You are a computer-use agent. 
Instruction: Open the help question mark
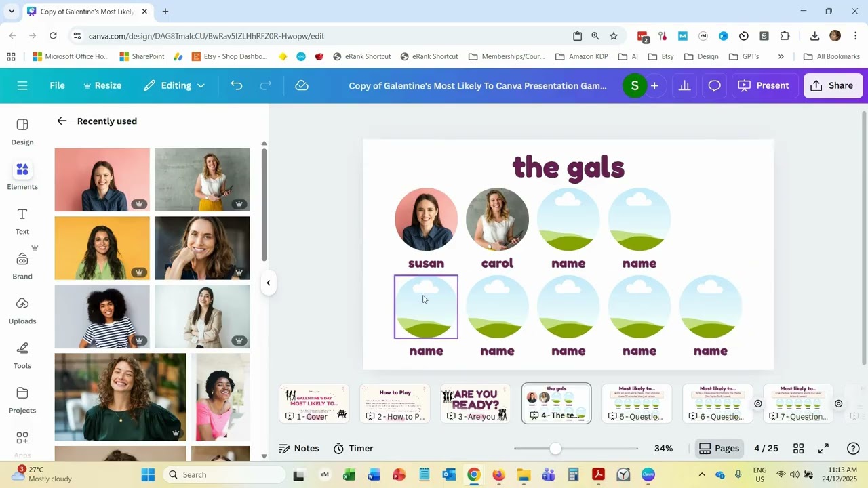coord(854,448)
